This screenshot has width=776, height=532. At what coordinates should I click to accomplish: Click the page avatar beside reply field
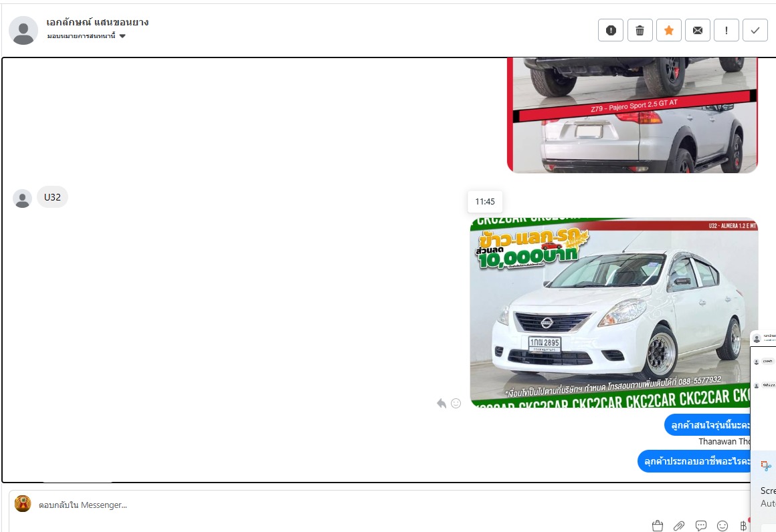pos(23,504)
